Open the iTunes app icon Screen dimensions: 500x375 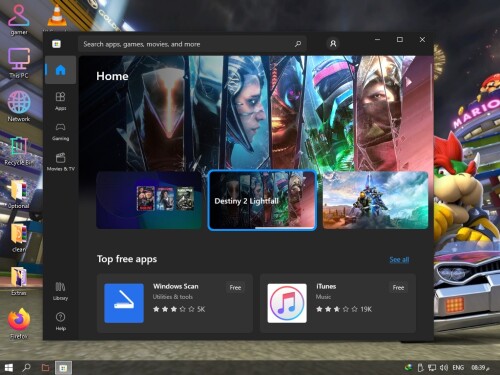click(x=287, y=303)
